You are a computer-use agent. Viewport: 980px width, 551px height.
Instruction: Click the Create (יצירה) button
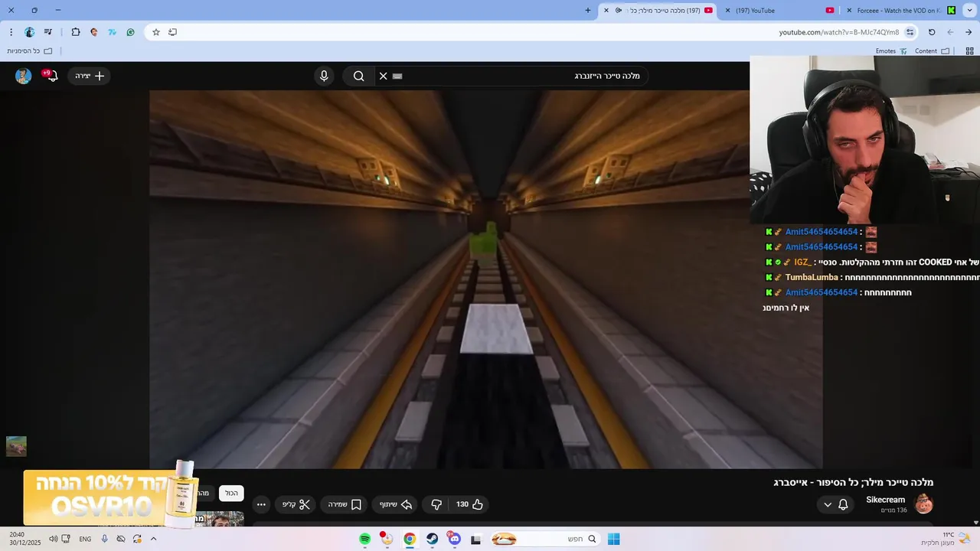point(89,76)
